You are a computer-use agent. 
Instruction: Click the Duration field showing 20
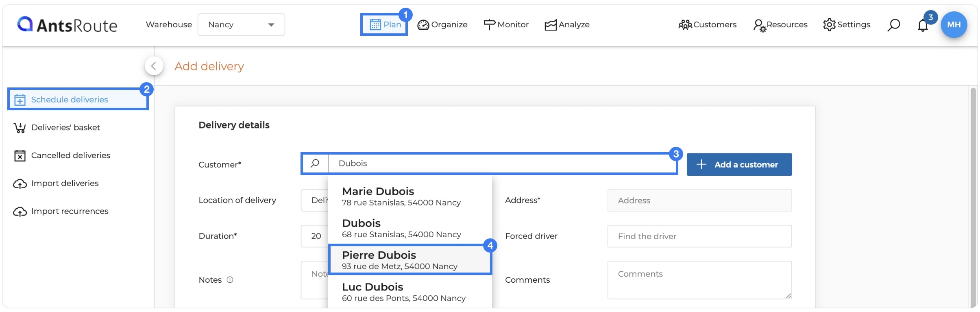point(315,236)
